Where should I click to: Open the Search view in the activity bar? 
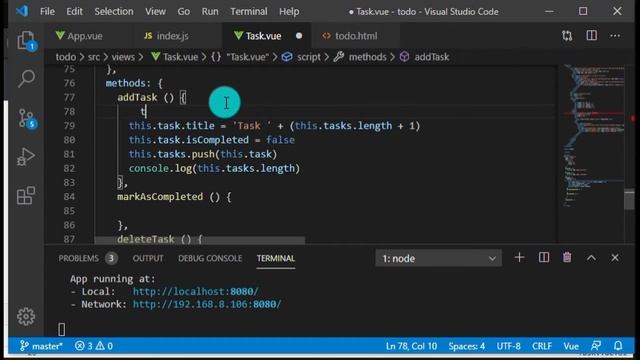(x=26, y=78)
